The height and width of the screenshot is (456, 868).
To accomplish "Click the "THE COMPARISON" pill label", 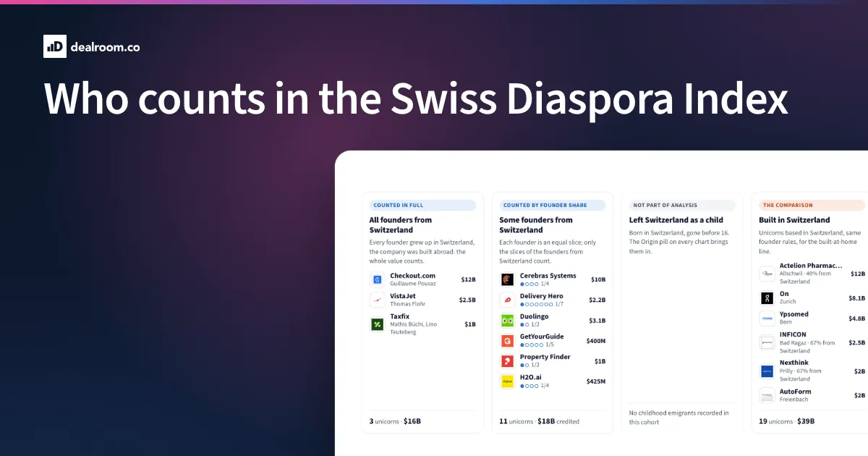I will point(812,206).
